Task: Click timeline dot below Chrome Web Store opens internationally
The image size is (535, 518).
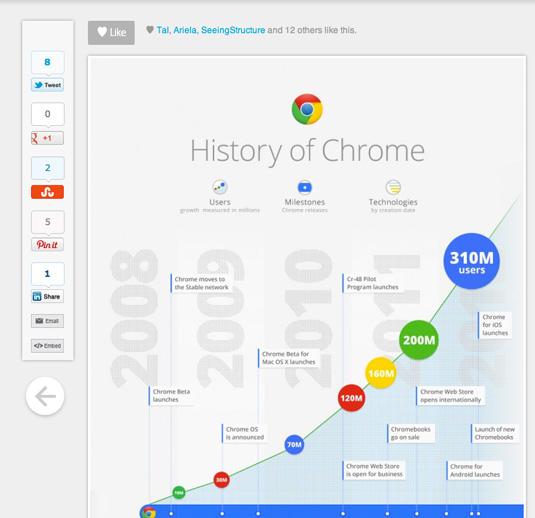Action: tap(417, 513)
